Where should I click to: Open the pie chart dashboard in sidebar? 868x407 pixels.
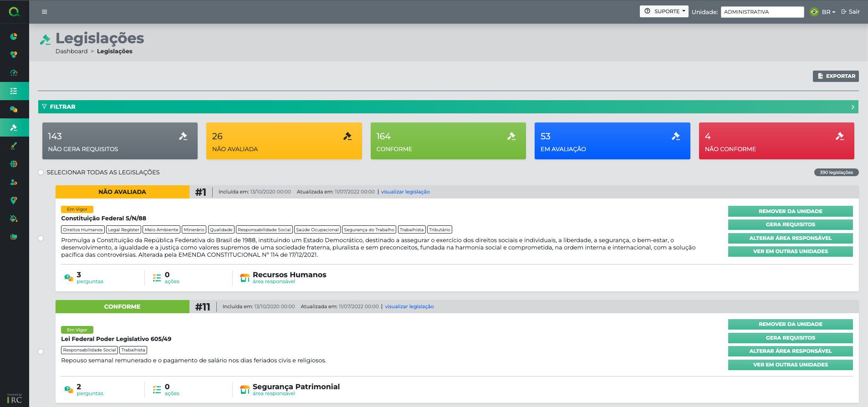14,36
